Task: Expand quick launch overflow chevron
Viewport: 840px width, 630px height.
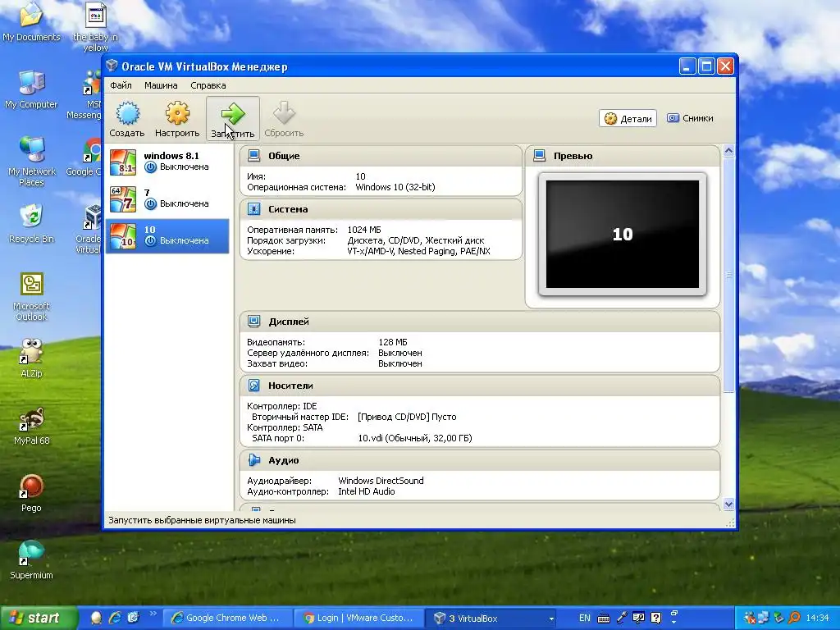Action: [x=153, y=614]
